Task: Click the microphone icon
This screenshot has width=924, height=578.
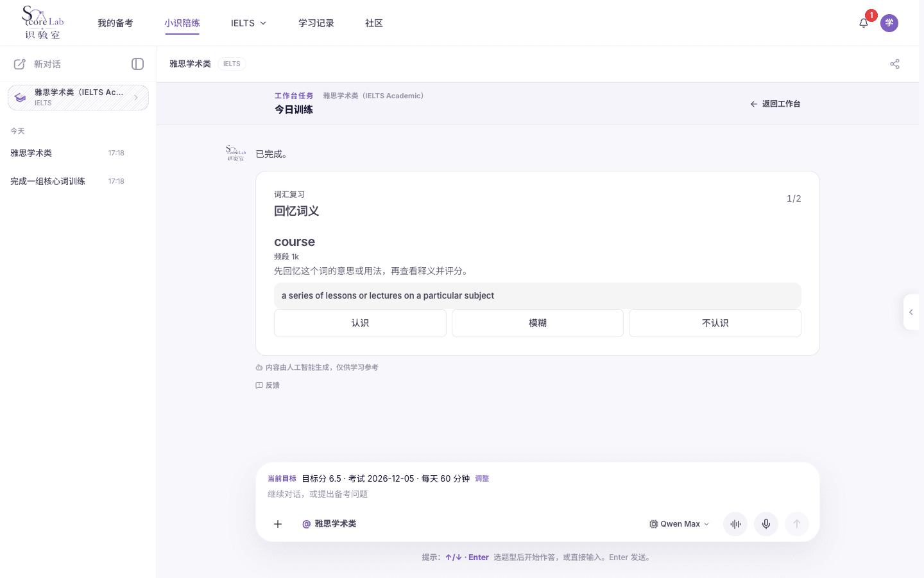Action: point(766,524)
